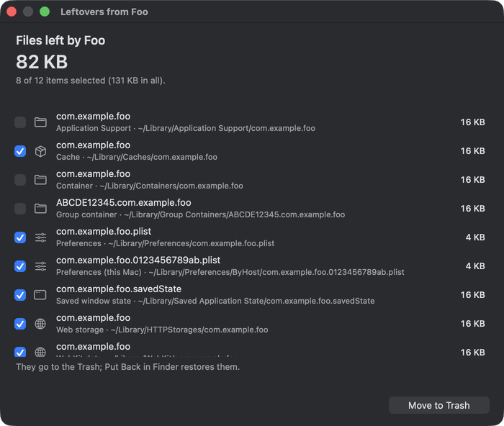504x426 pixels.
Task: Uncheck the Web storage com.example.foo checkbox
Action: (x=20, y=324)
